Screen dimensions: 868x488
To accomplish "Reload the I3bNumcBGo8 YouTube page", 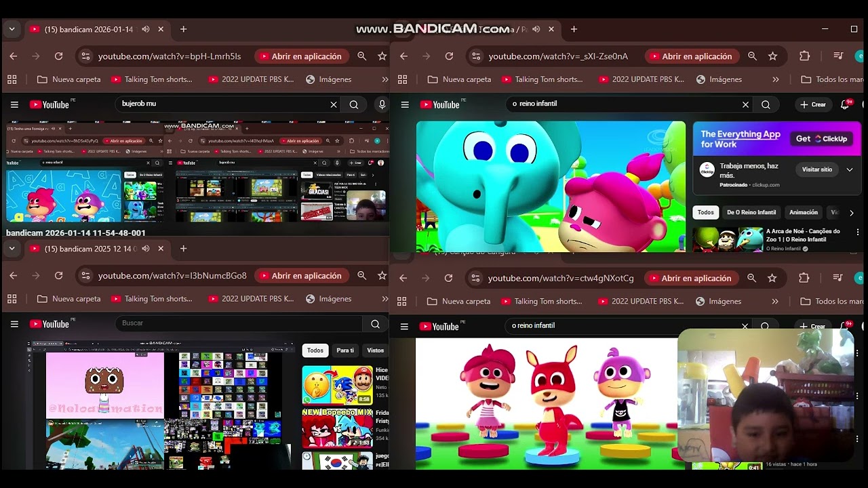I will [x=59, y=276].
